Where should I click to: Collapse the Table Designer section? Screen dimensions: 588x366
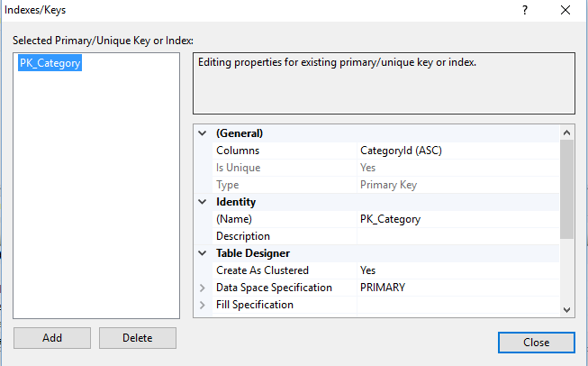click(x=202, y=253)
